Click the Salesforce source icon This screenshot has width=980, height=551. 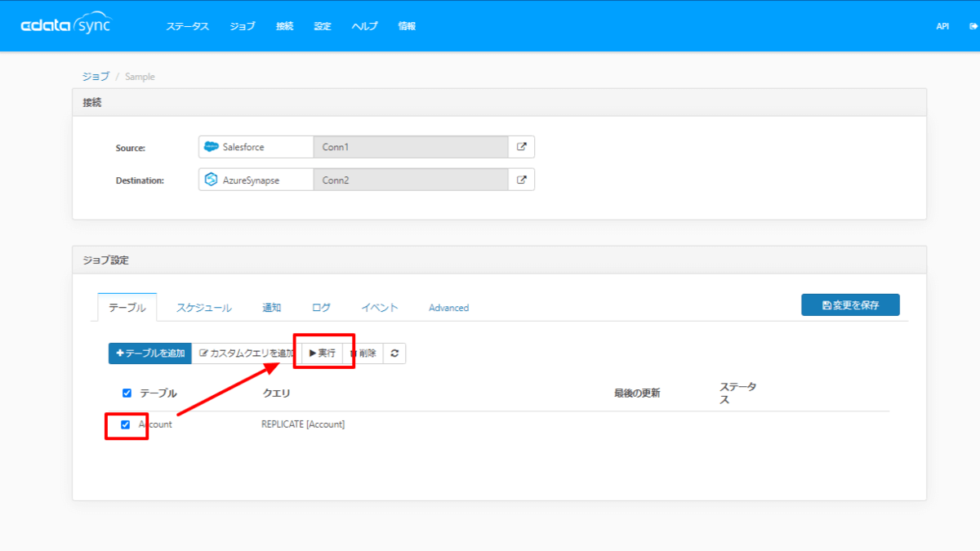pyautogui.click(x=211, y=147)
